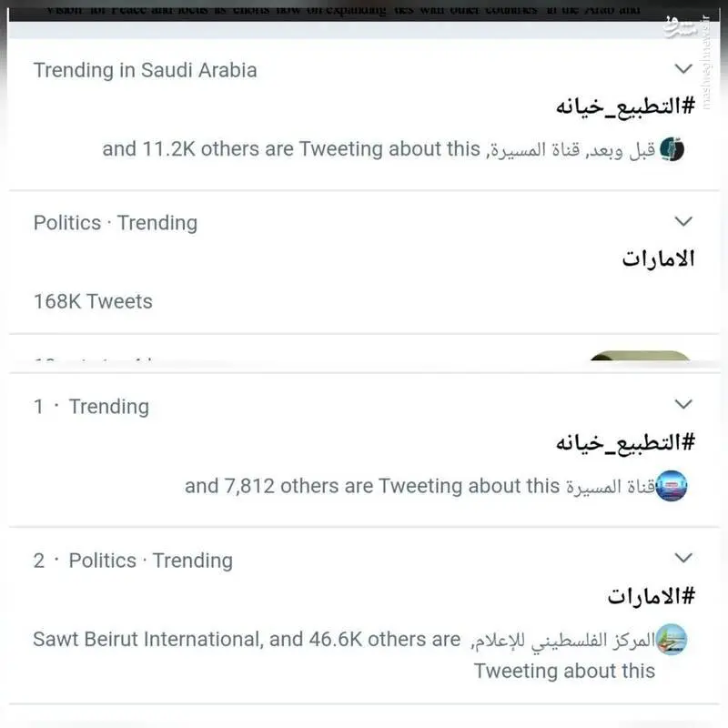
Task: Expand options chevron for the 1 · Trending item
Action: click(683, 404)
